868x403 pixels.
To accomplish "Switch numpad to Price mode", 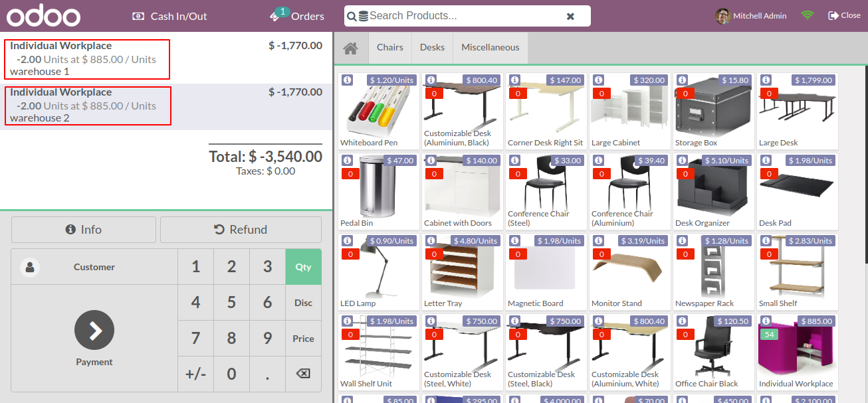I will click(x=303, y=338).
